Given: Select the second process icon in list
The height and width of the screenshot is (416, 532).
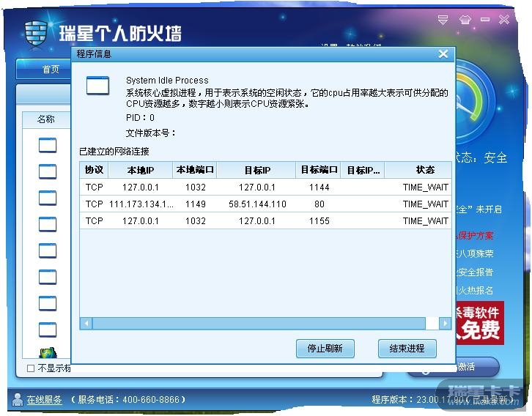Looking at the screenshot, I should (48, 171).
